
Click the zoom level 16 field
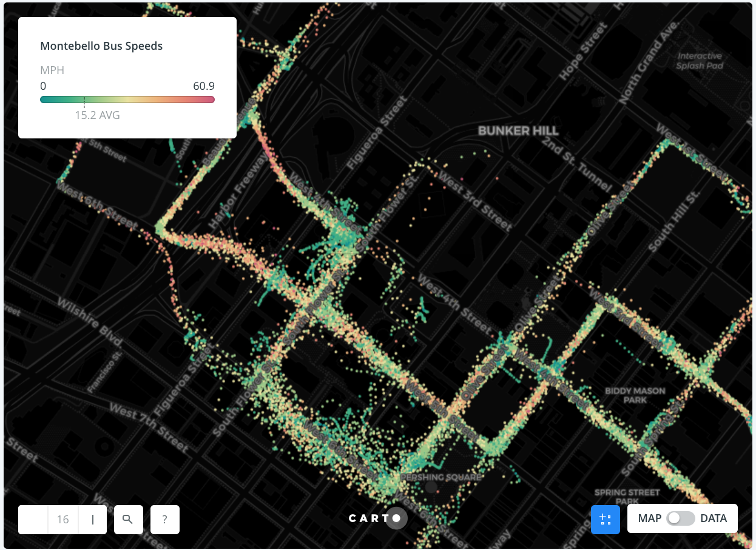click(x=63, y=520)
